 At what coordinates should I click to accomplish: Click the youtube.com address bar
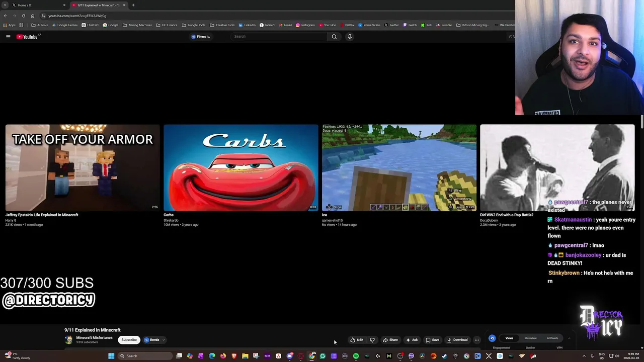(x=277, y=16)
